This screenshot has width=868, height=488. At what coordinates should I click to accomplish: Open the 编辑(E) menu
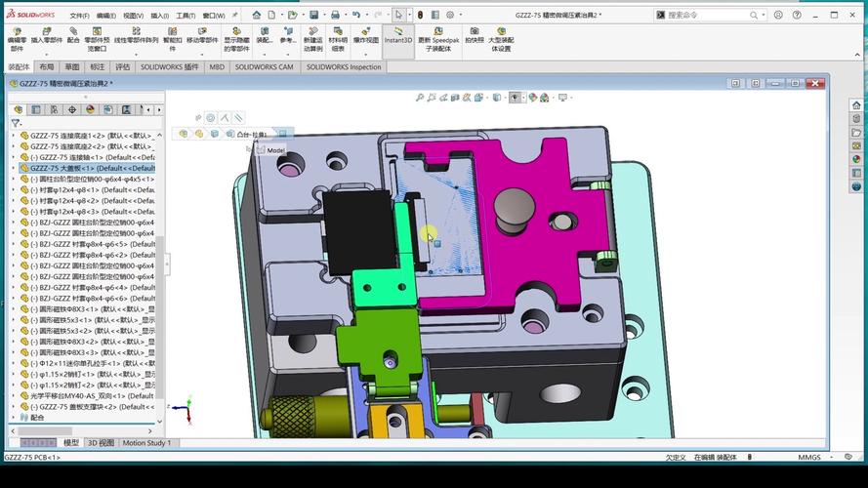[x=106, y=16]
